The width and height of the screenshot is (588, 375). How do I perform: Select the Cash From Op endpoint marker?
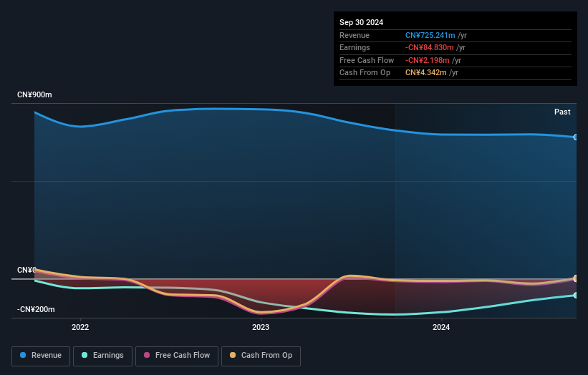pyautogui.click(x=576, y=278)
